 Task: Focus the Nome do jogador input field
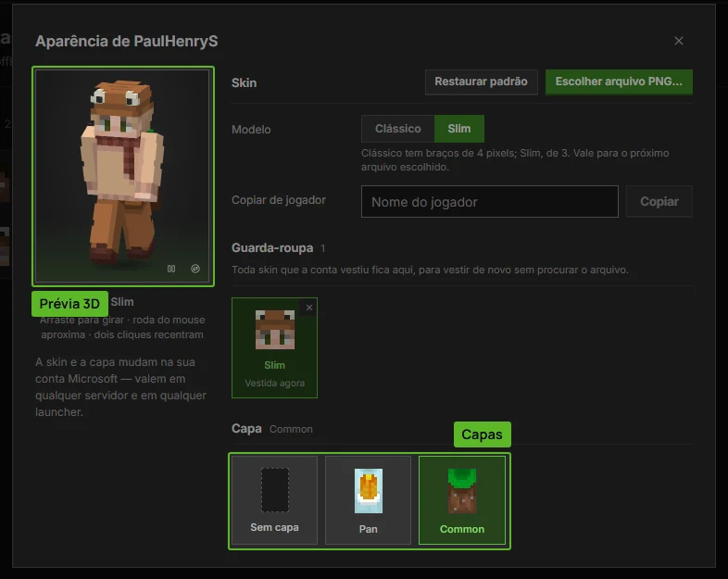(x=490, y=202)
